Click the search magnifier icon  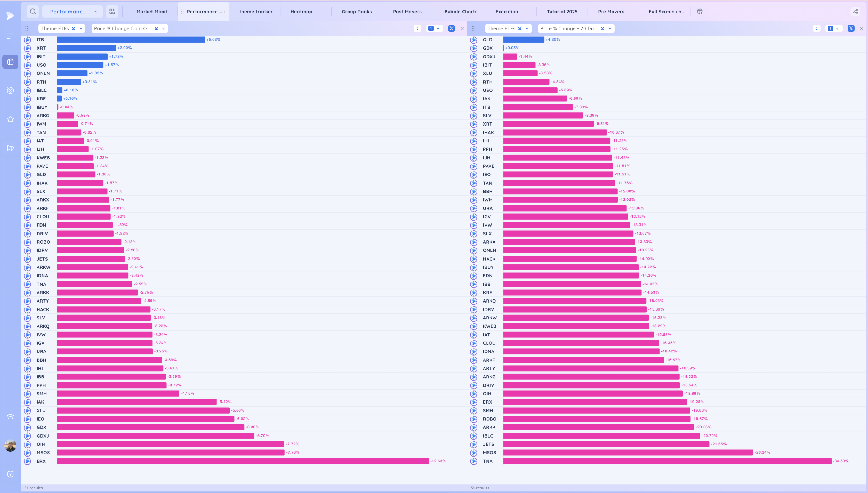coord(33,12)
